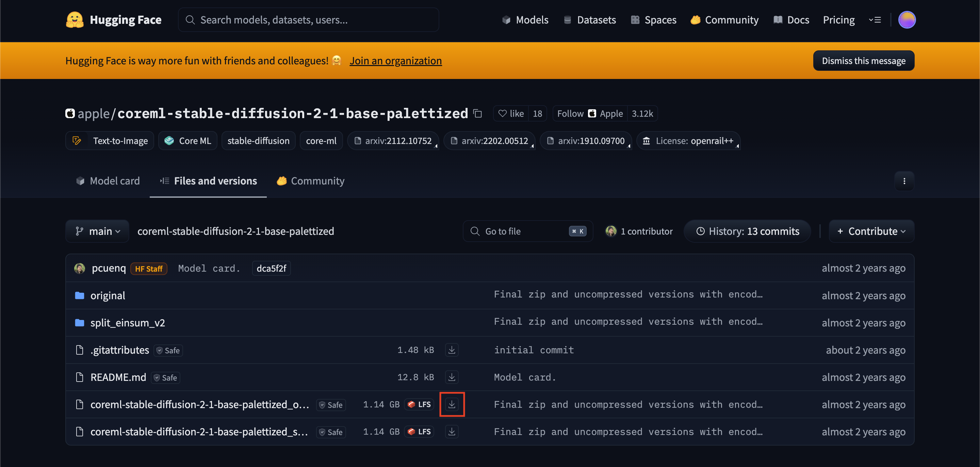The width and height of the screenshot is (980, 467).
Task: Download the palettized_s… zip file
Action: [x=452, y=432]
